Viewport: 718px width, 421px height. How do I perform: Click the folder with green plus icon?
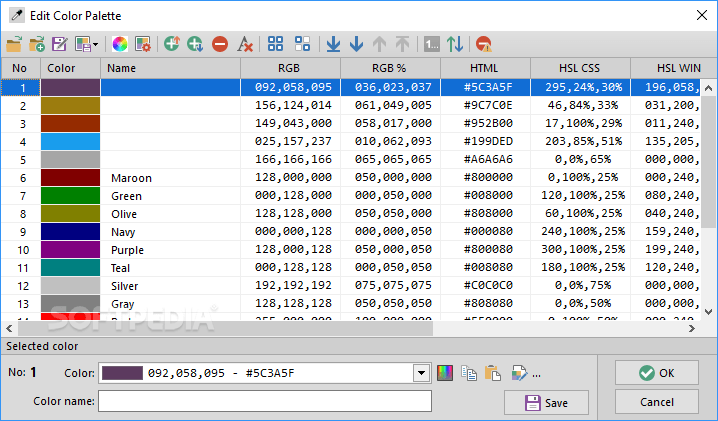tap(37, 44)
